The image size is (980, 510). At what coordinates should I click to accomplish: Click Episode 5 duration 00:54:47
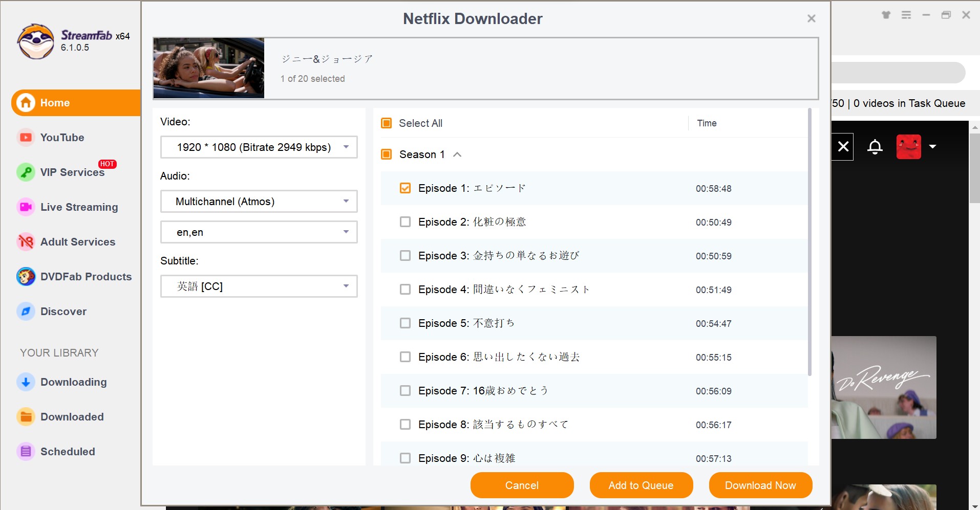(x=713, y=324)
